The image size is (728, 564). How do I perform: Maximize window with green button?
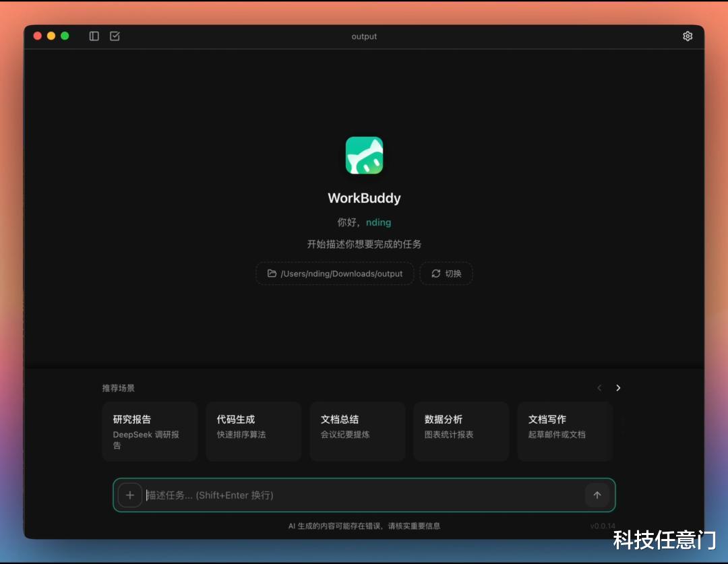(65, 36)
